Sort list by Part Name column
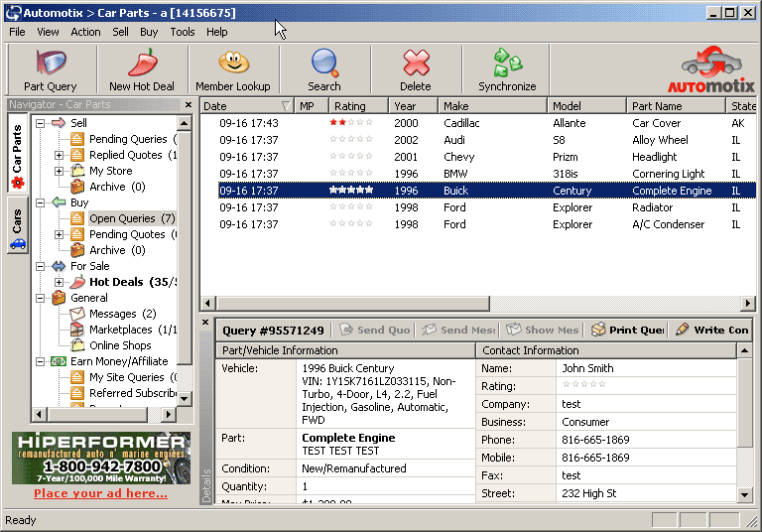This screenshot has height=532, width=762. click(x=675, y=106)
